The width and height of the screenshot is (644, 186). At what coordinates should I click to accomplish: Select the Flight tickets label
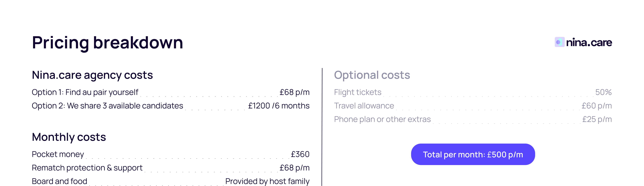(357, 92)
